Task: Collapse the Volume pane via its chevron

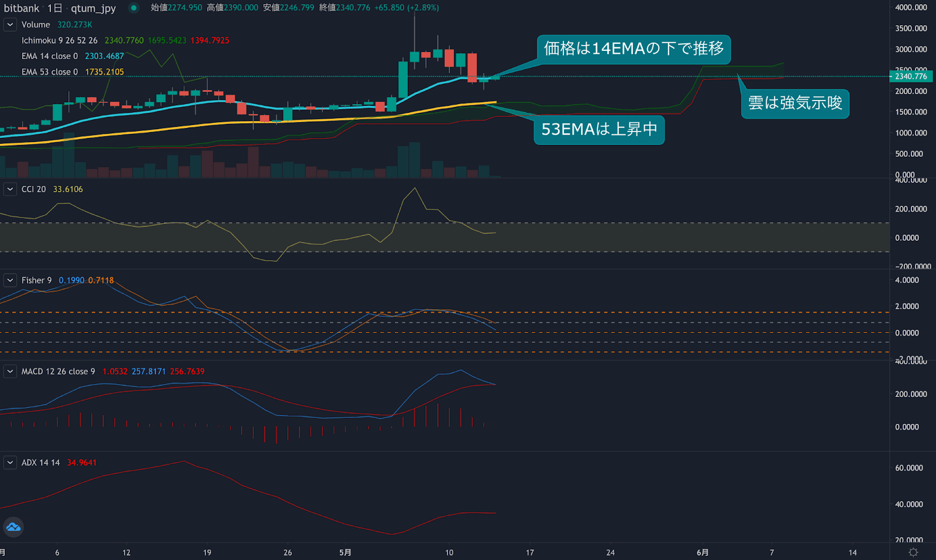Action: (9, 25)
